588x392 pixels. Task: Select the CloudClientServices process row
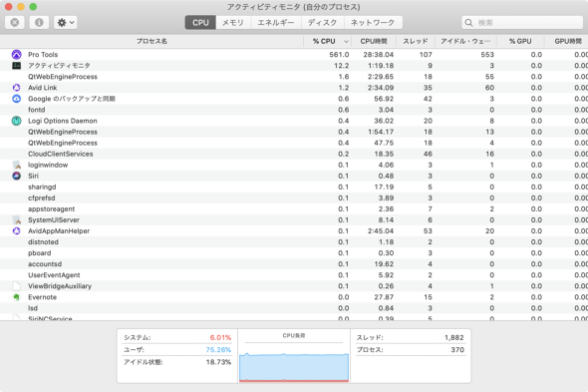(x=294, y=154)
